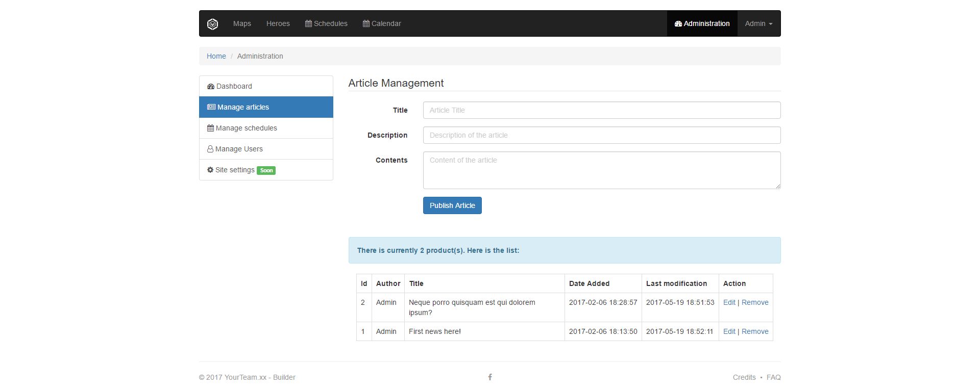The height and width of the screenshot is (391, 980).
Task: Click the site logo hexagon icon
Action: tap(212, 24)
